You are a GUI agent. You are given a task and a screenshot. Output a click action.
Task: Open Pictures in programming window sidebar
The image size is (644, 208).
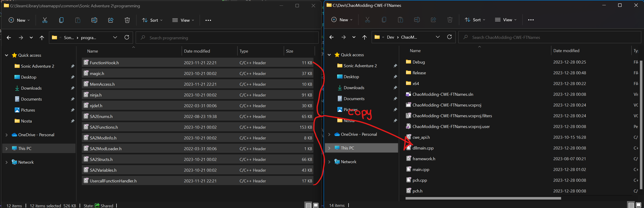[28, 110]
